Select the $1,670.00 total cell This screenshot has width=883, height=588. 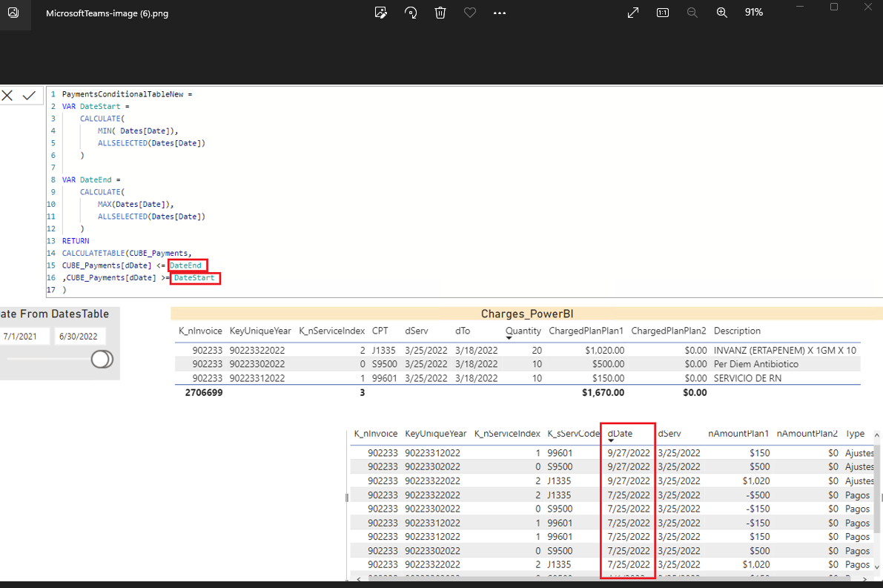tap(603, 392)
